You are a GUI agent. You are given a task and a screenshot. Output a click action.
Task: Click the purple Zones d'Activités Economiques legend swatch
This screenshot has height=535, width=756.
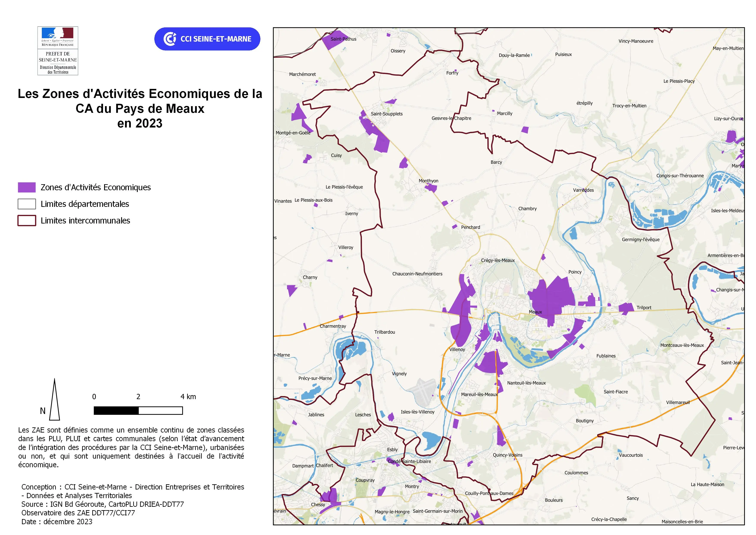point(27,187)
